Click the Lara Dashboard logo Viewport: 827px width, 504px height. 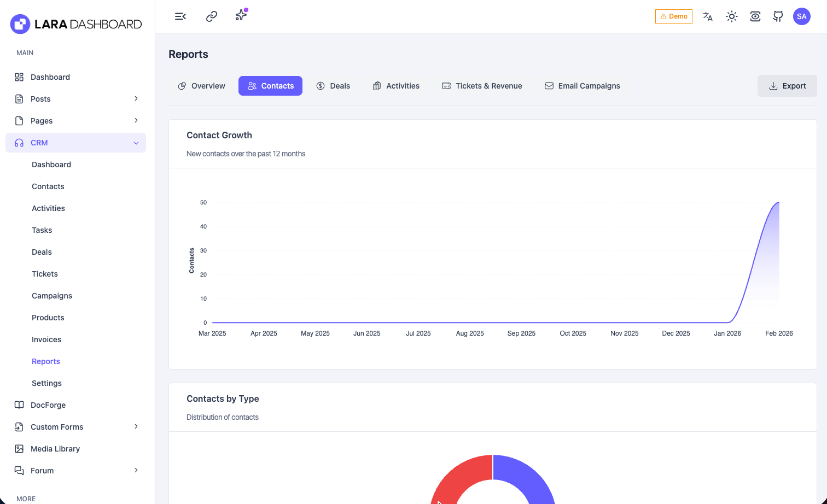[x=76, y=24]
